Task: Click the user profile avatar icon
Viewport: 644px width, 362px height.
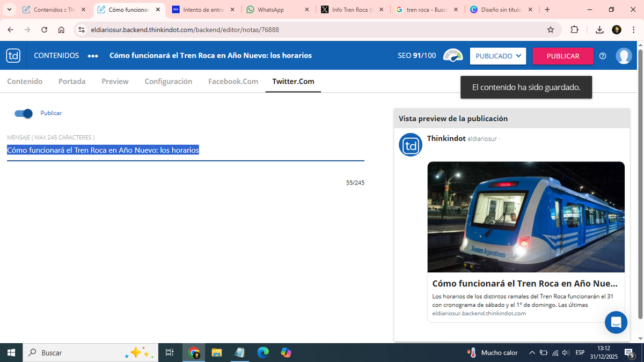Action: 624,56
